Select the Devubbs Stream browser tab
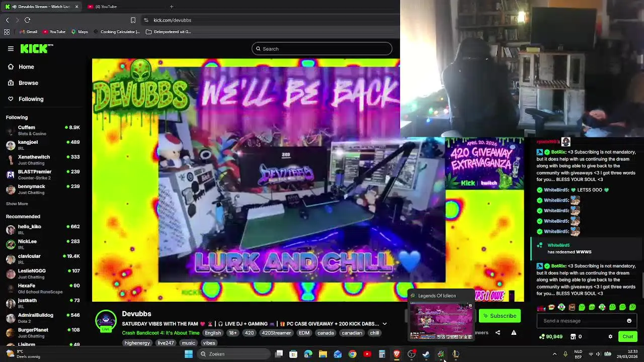644x362 pixels. tap(40, 7)
